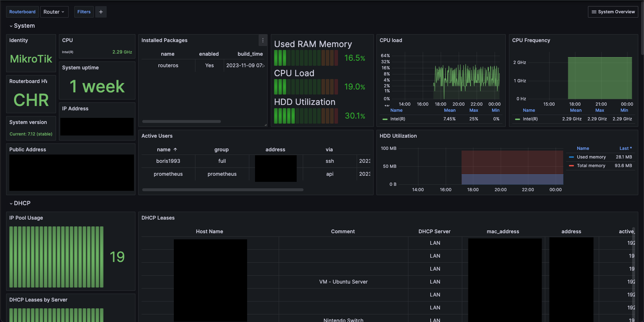Sort Active Users by group column

click(222, 149)
